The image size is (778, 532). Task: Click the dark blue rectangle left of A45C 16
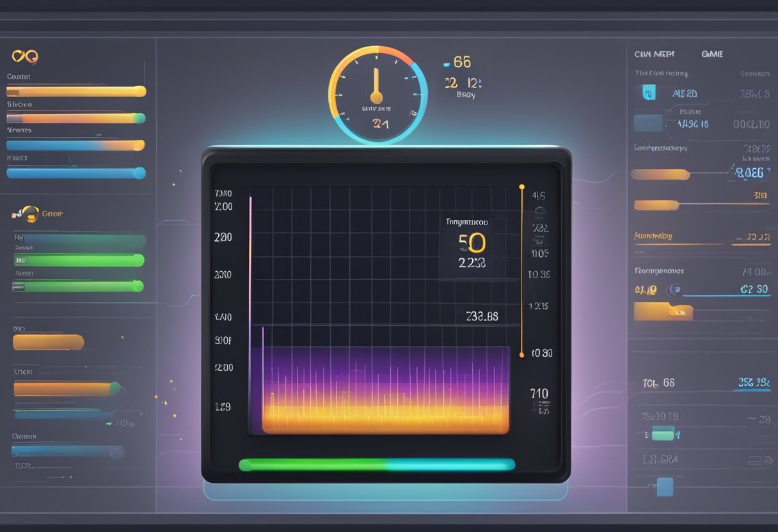coord(648,123)
